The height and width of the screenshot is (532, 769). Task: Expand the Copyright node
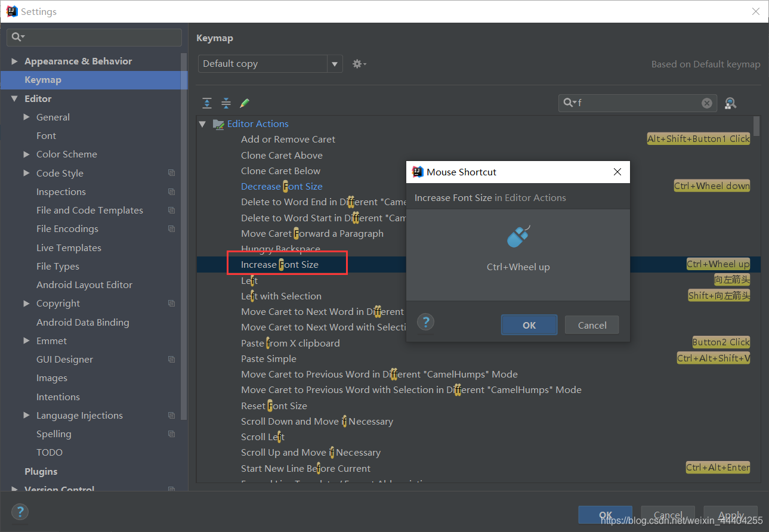click(26, 304)
